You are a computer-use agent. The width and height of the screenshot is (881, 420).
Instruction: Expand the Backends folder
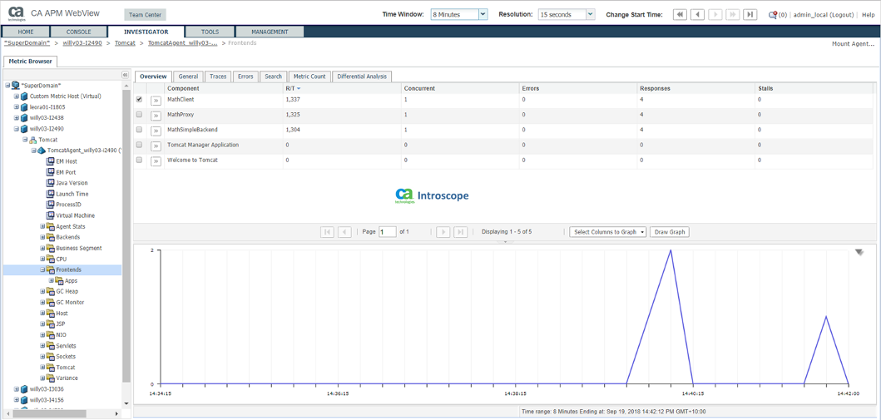(42, 238)
